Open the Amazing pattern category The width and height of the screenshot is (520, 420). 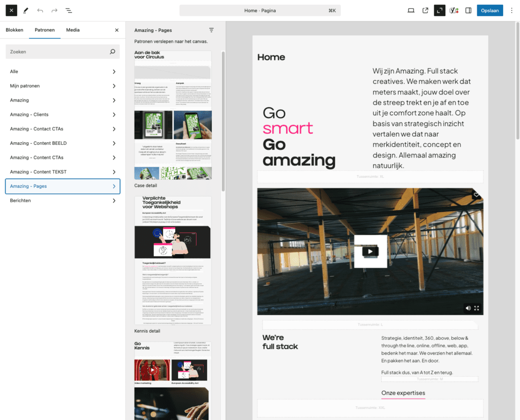pyautogui.click(x=62, y=100)
